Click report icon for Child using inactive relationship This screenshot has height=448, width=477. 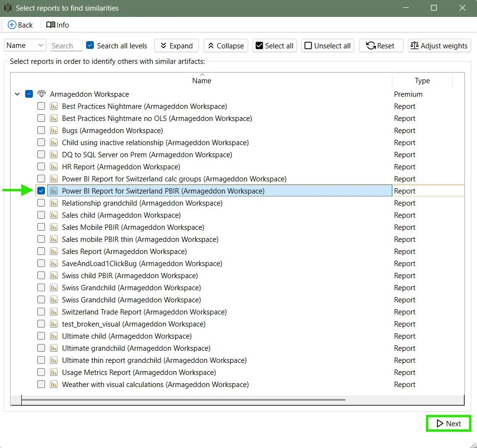[x=54, y=142]
